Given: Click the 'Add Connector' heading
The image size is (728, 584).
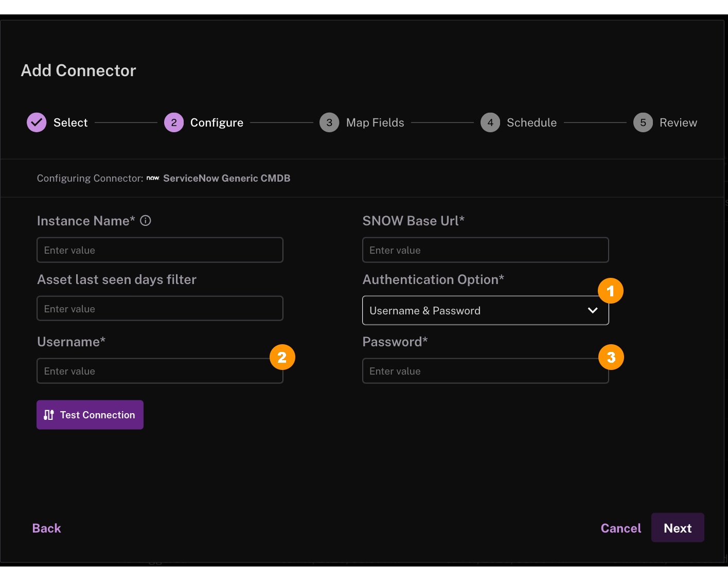Looking at the screenshot, I should pyautogui.click(x=78, y=70).
